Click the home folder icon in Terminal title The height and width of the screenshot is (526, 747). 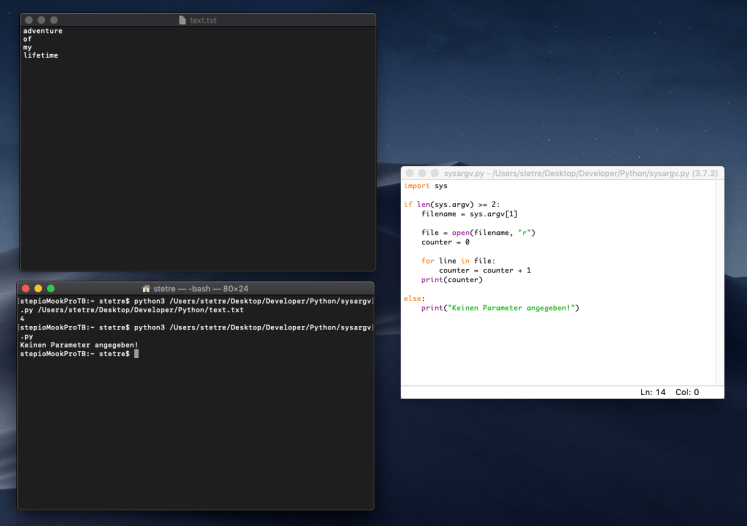pyautogui.click(x=147, y=288)
